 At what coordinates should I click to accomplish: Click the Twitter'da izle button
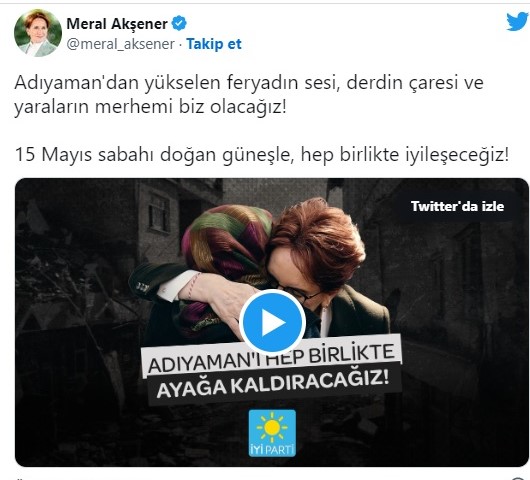[457, 206]
